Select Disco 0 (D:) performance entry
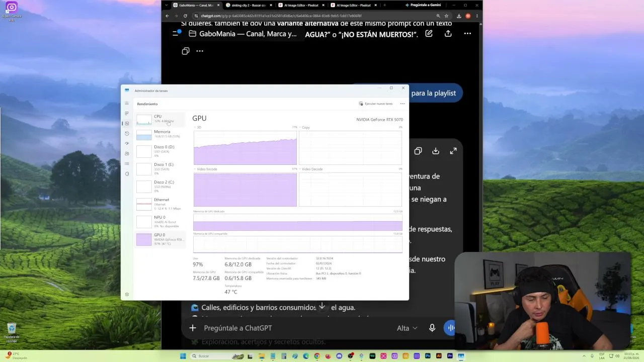This screenshot has height=362, width=644. 160,151
